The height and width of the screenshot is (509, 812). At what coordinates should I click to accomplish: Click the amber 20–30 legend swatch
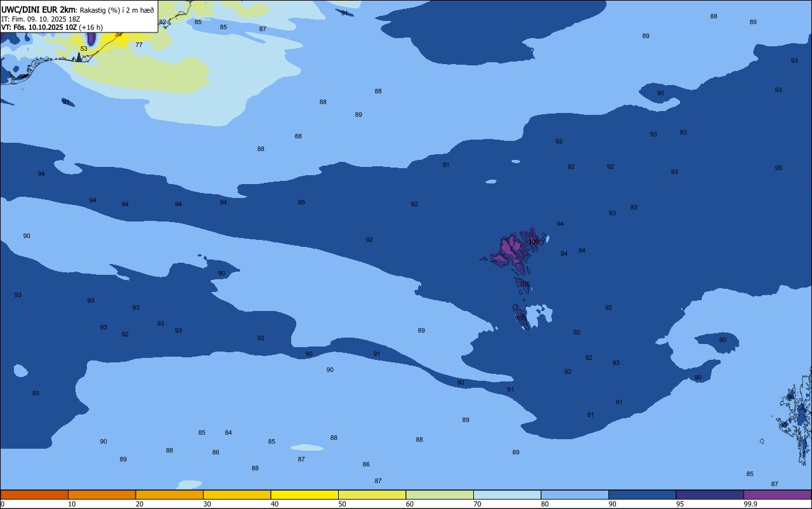click(169, 494)
